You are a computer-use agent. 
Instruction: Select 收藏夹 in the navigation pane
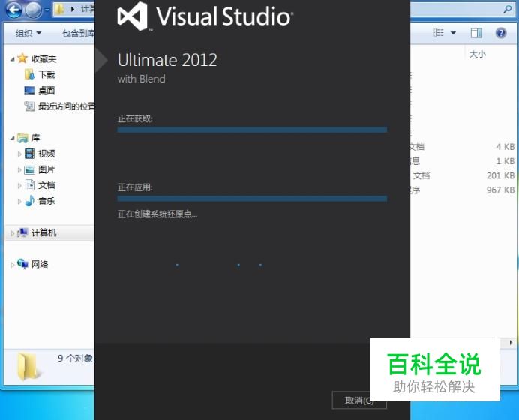click(x=43, y=59)
